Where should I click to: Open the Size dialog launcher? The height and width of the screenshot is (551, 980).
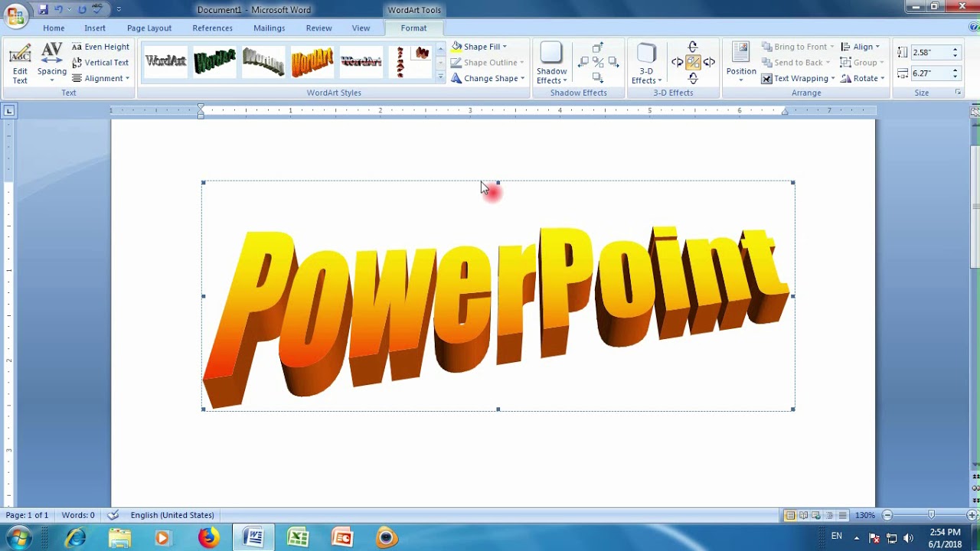[x=958, y=93]
